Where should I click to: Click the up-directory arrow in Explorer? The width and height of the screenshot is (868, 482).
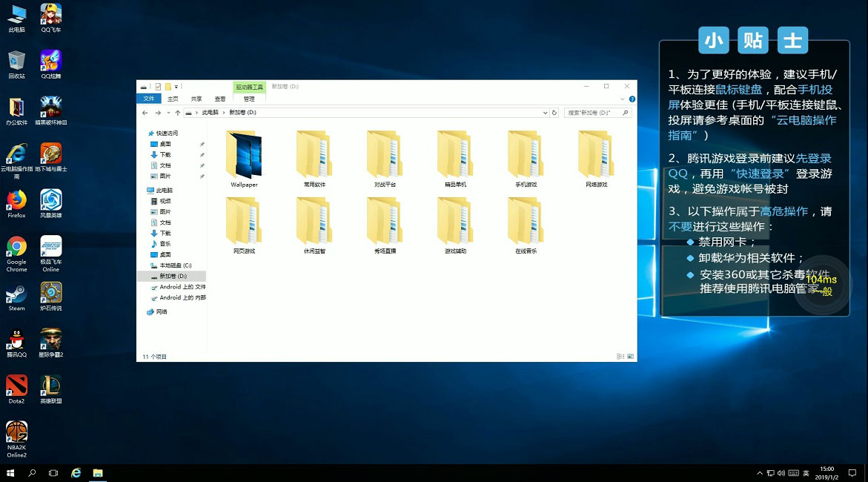pos(177,113)
